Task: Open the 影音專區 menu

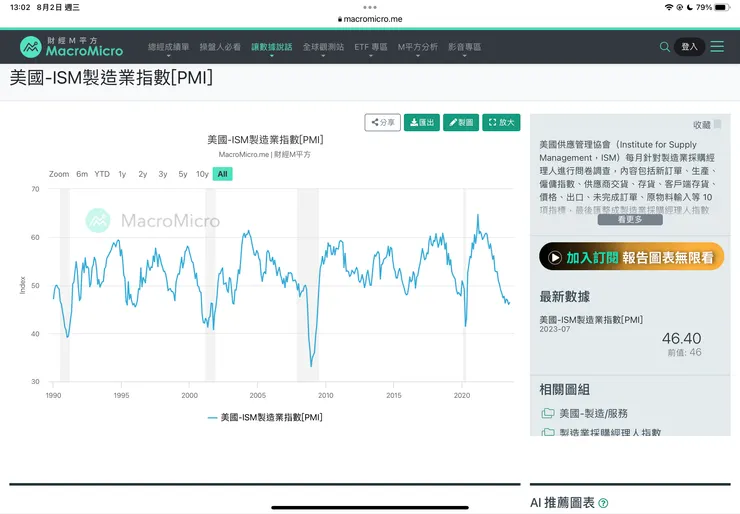Action: pos(464,47)
